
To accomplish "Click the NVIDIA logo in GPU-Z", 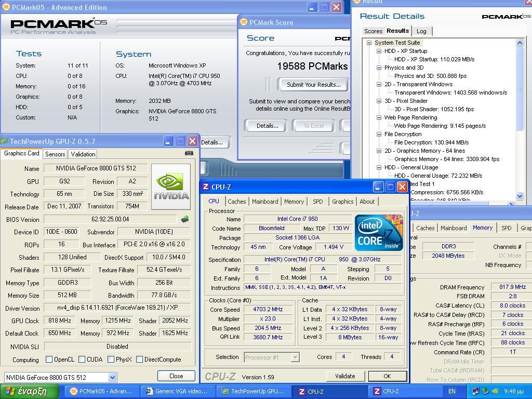I will pos(171,187).
